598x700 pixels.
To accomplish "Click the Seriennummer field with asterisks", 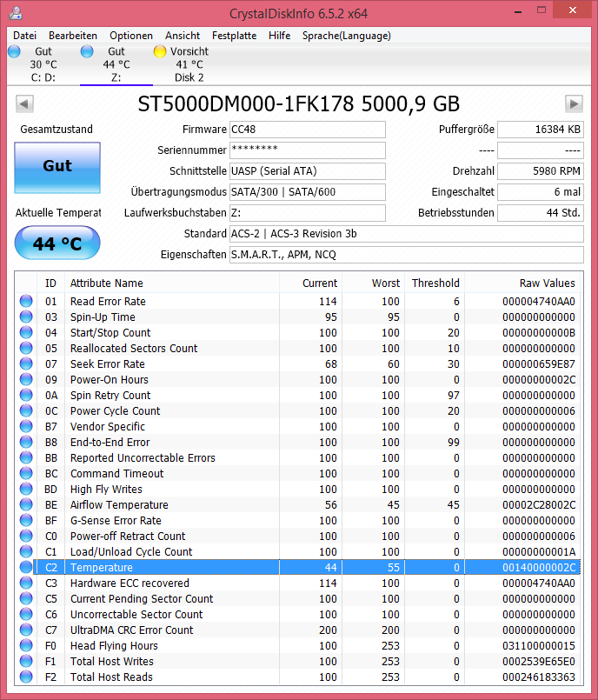I will pos(308,150).
